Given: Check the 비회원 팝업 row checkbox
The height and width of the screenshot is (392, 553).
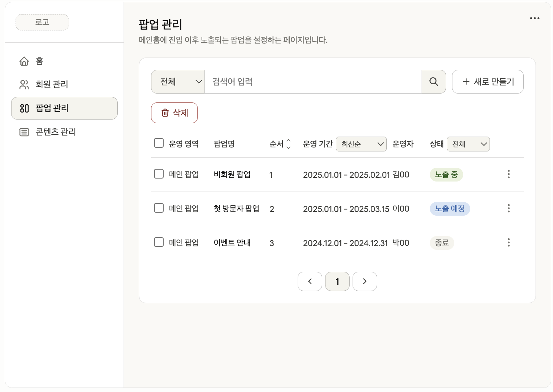Looking at the screenshot, I should coord(159,174).
